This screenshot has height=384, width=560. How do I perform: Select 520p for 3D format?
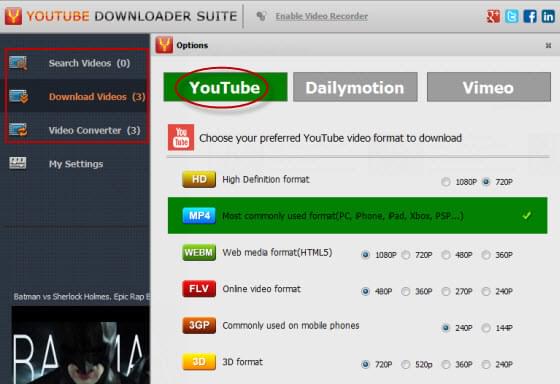click(405, 364)
